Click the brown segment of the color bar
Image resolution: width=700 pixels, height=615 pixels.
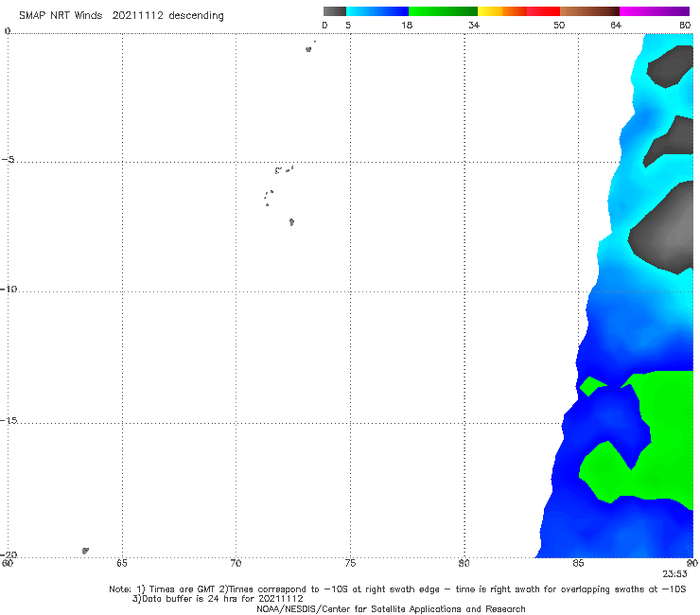pyautogui.click(x=589, y=11)
